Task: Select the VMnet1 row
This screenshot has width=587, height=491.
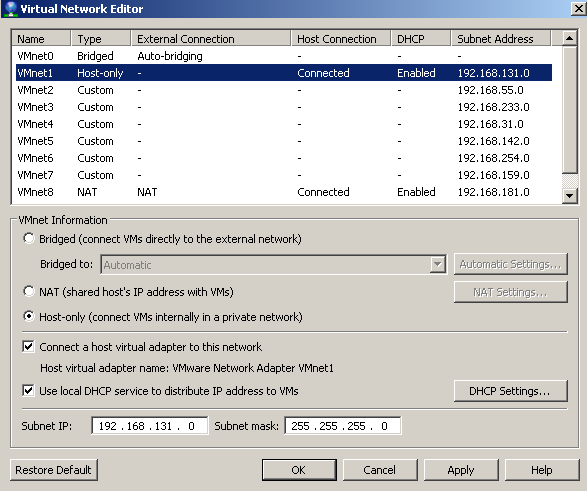Action: point(284,73)
